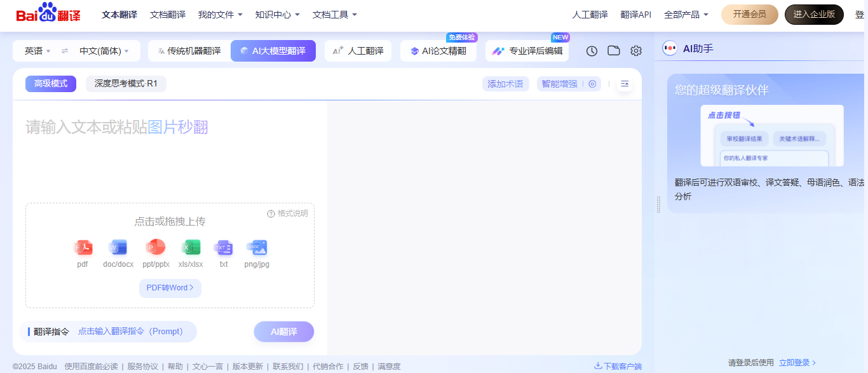Open the translation history clock icon
Screen dimensions: 868x373
click(x=592, y=50)
